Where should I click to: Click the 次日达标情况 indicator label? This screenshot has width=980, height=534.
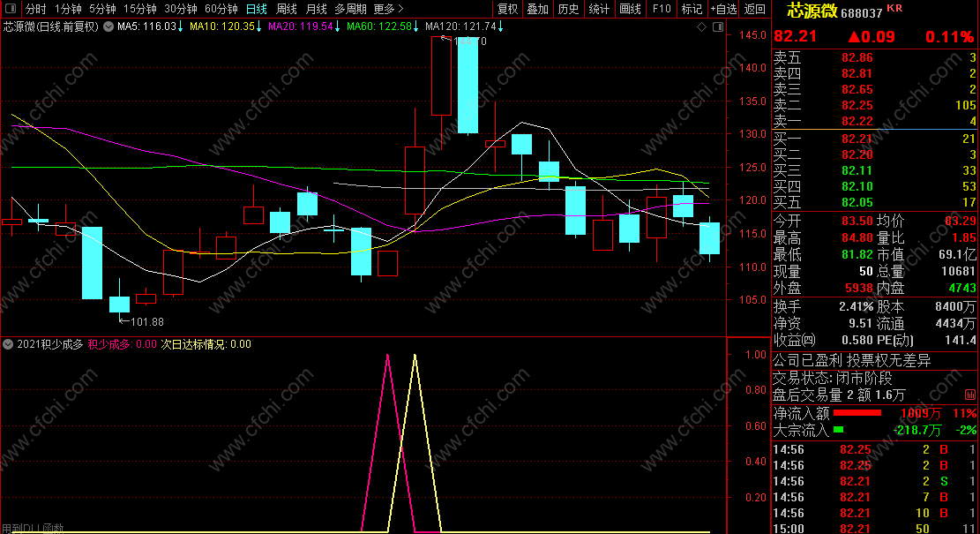point(206,344)
